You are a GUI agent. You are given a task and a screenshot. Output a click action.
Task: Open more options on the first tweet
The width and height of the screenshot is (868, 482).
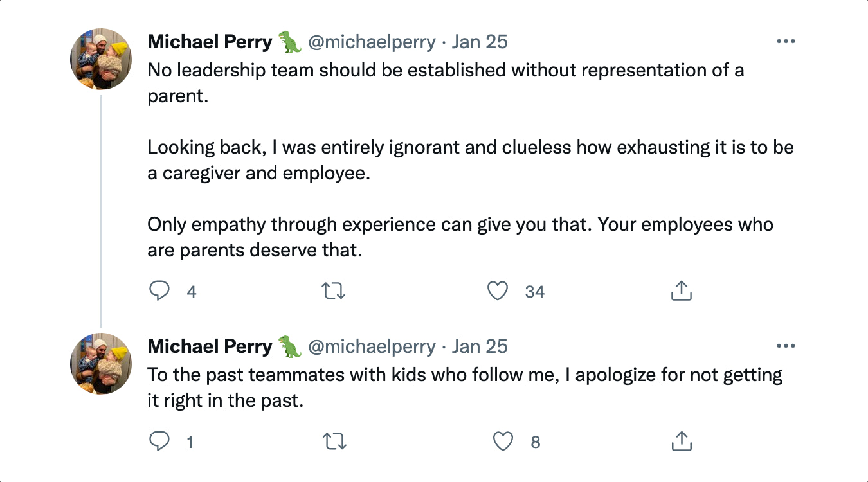(x=786, y=42)
